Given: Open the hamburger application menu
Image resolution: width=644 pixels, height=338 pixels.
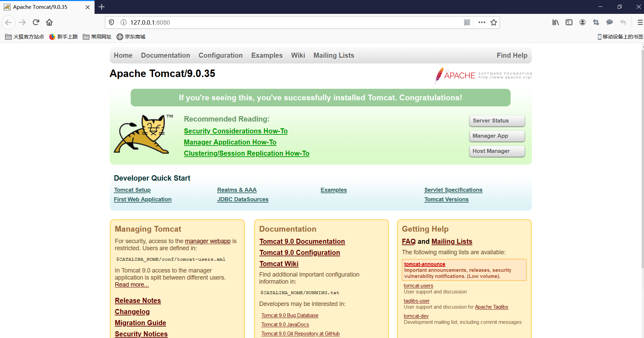Looking at the screenshot, I should [x=640, y=22].
